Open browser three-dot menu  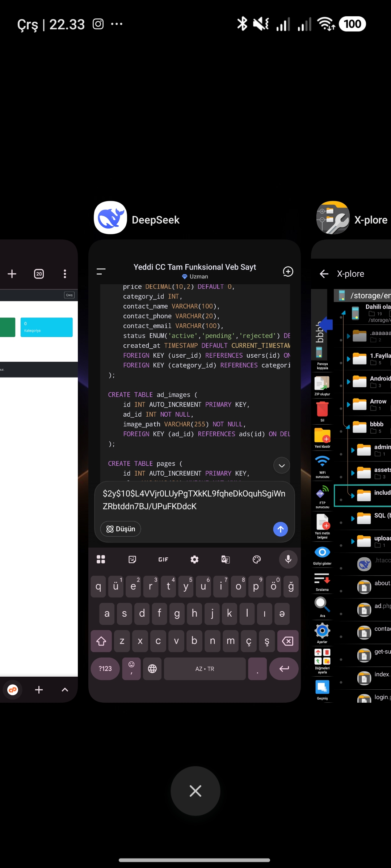click(65, 274)
